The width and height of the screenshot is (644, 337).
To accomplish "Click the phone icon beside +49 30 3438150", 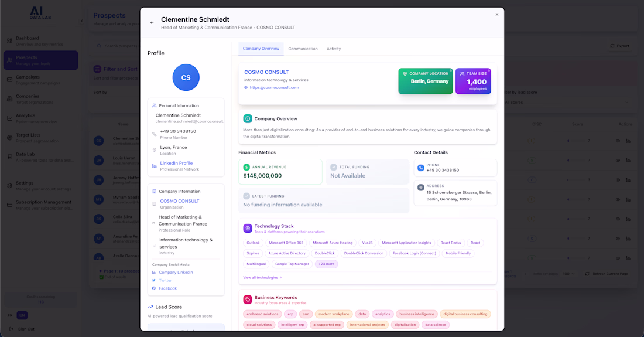I will [x=155, y=134].
